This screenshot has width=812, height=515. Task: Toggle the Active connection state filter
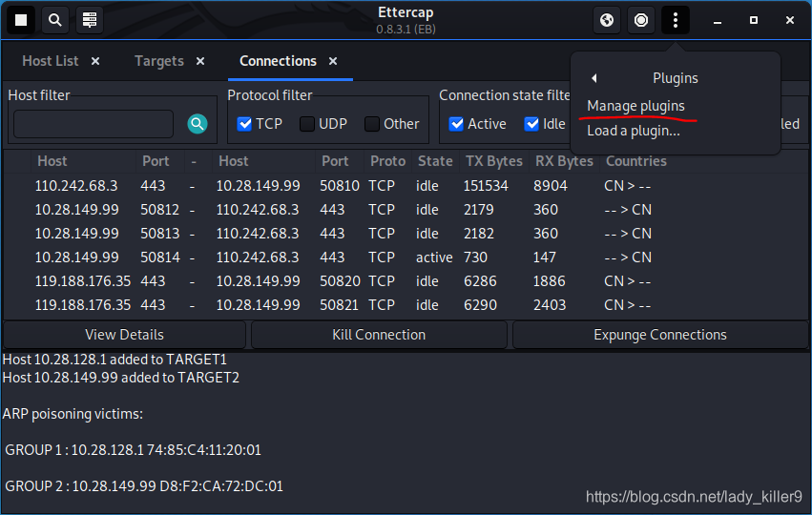[456, 124]
